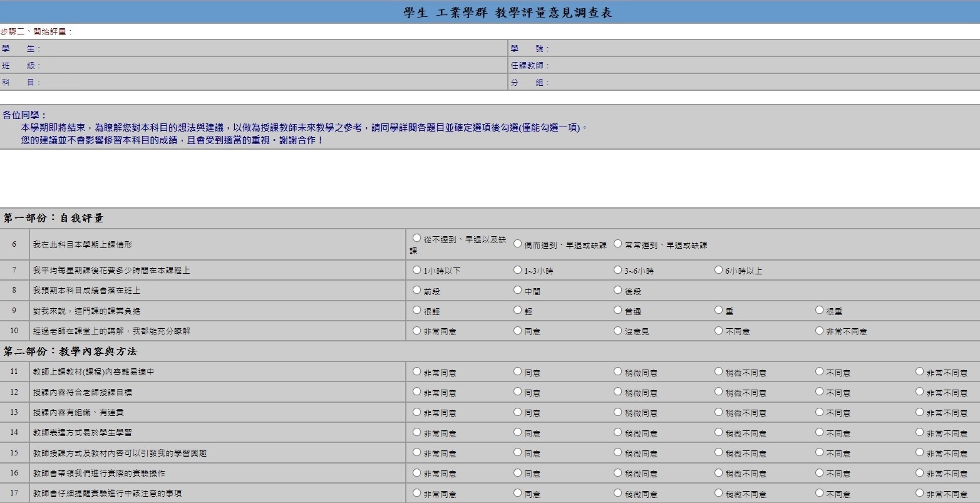Image resolution: width=980 pixels, height=503 pixels.
Task: Select '1小時以下' for question 7
Action: coord(417,270)
